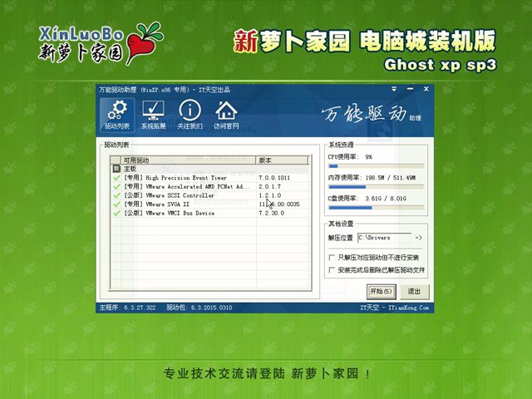This screenshot has height=399, width=532.
Task: Click the 内存使用率 progress bar
Action: coord(376,187)
